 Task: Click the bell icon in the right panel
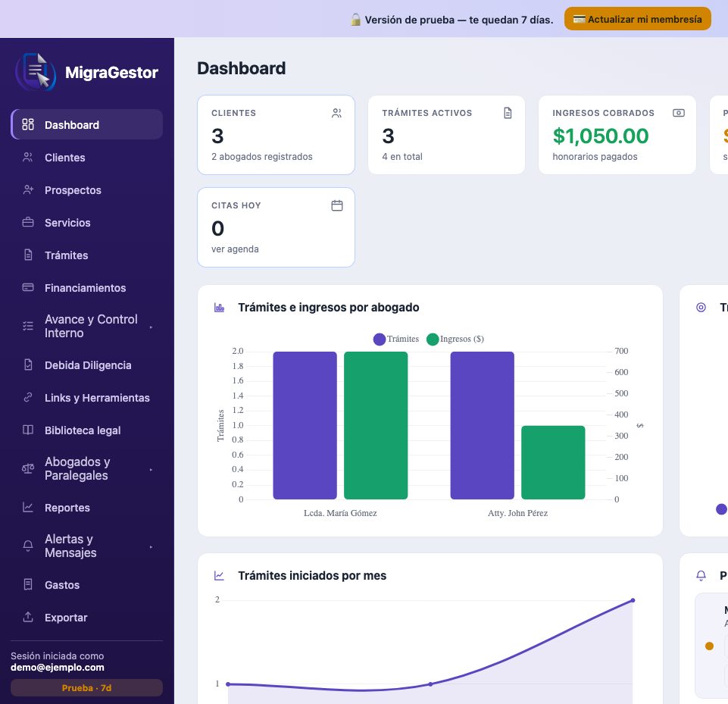click(701, 575)
